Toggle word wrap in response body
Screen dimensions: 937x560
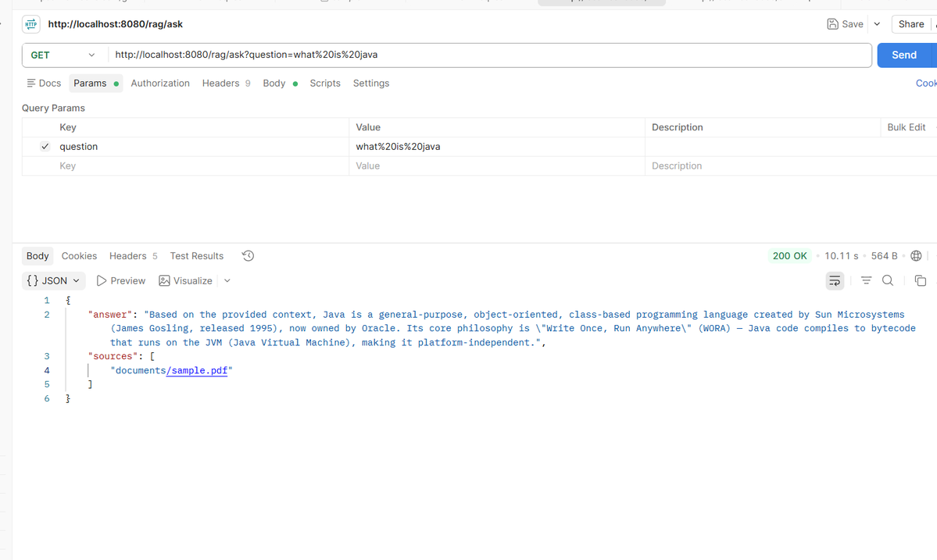(835, 280)
